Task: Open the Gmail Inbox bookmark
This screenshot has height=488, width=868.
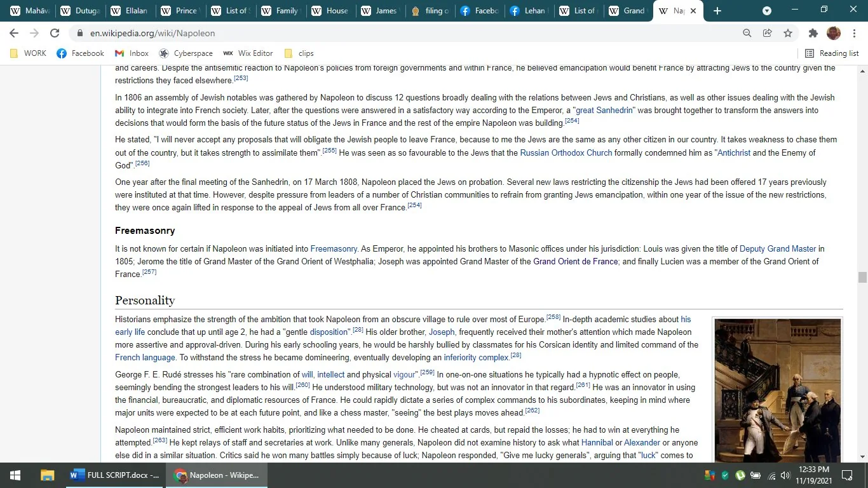Action: [x=132, y=53]
